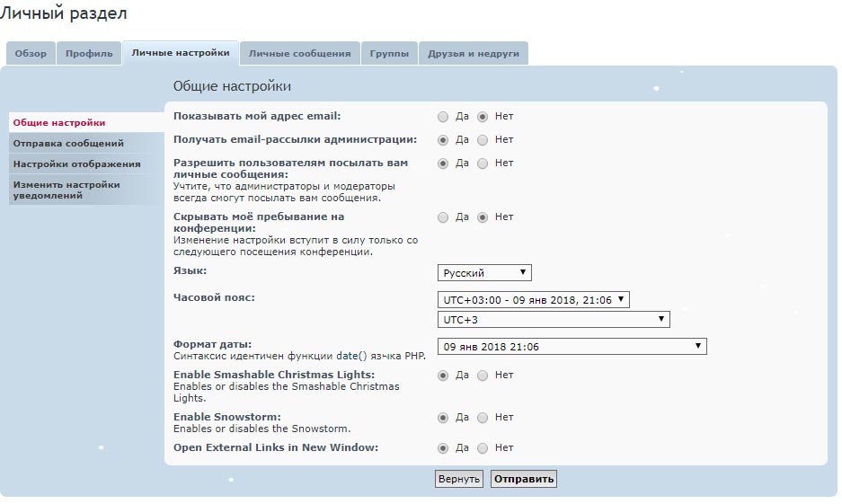Select Да to hide presence on the conference
The image size is (842, 504).
pyautogui.click(x=443, y=217)
